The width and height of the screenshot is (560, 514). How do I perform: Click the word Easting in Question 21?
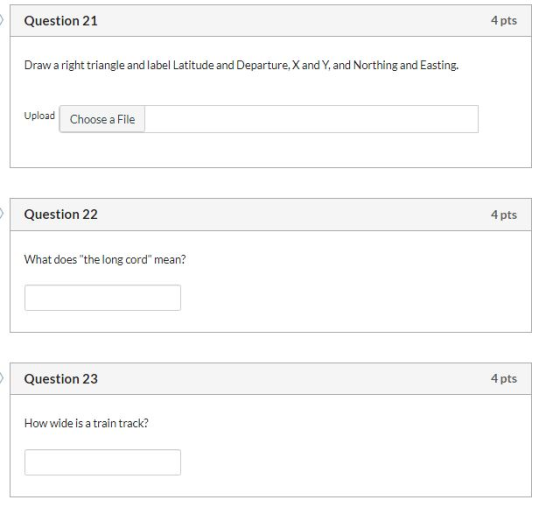(439, 65)
